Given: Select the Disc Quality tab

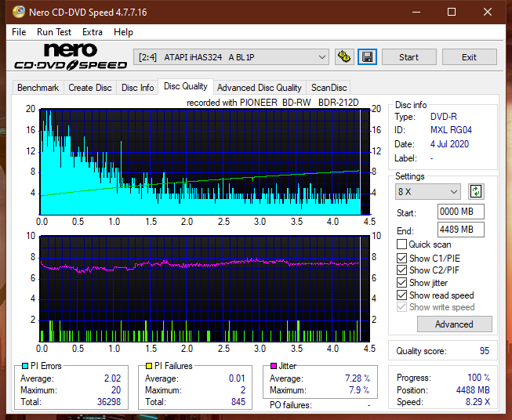Looking at the screenshot, I should [x=186, y=86].
